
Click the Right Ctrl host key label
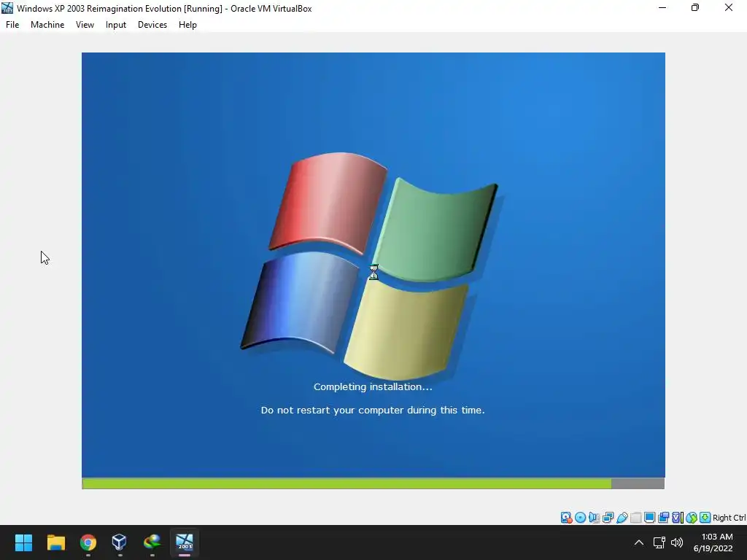729,518
